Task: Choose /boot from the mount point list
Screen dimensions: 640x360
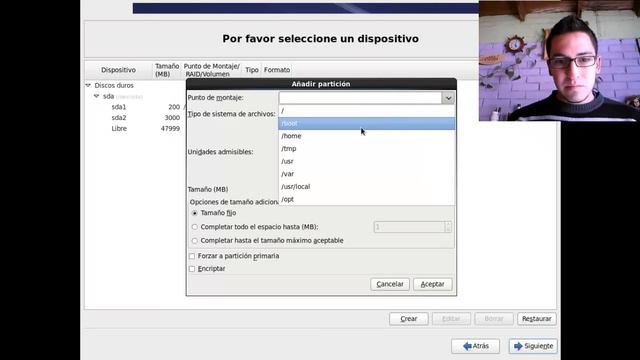Action: [x=367, y=123]
